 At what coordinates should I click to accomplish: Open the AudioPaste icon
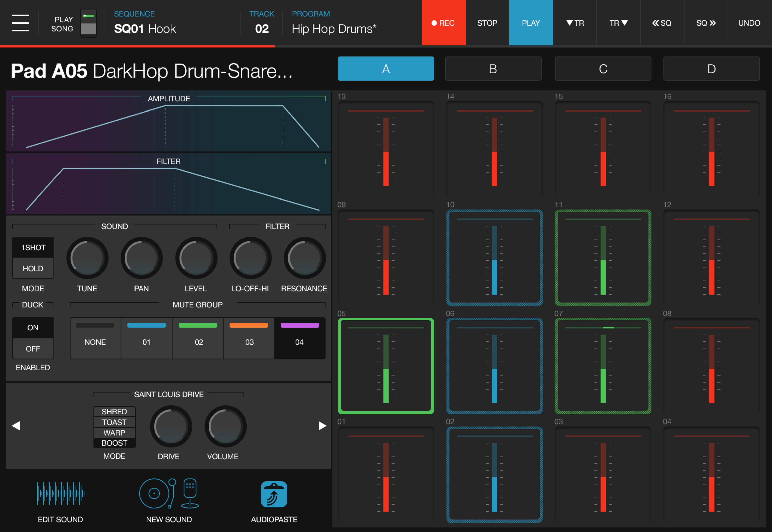(274, 494)
